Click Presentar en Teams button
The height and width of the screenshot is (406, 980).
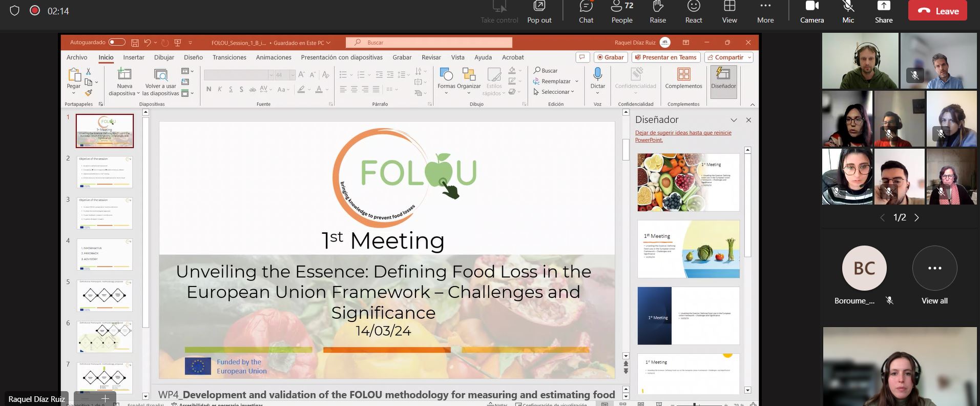[666, 57]
